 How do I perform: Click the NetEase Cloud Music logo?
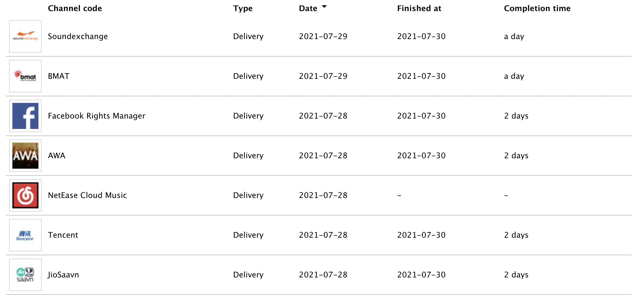point(25,195)
